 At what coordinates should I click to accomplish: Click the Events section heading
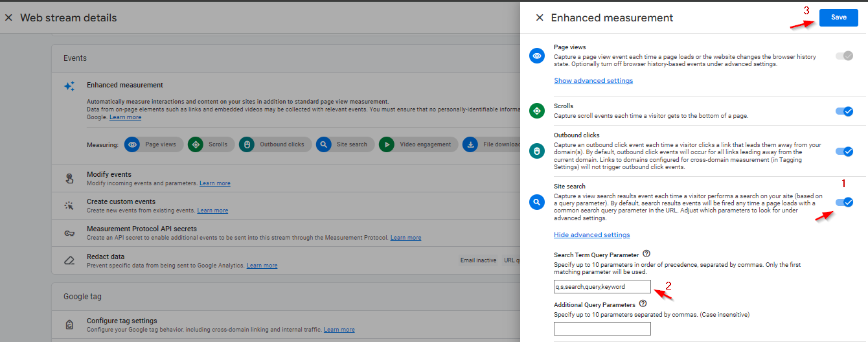pyautogui.click(x=75, y=58)
